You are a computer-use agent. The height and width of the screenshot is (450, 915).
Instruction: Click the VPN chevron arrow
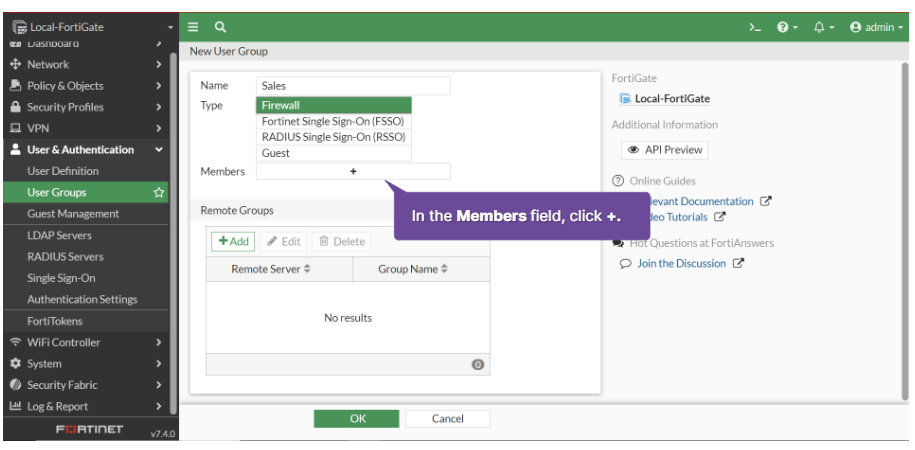[159, 128]
